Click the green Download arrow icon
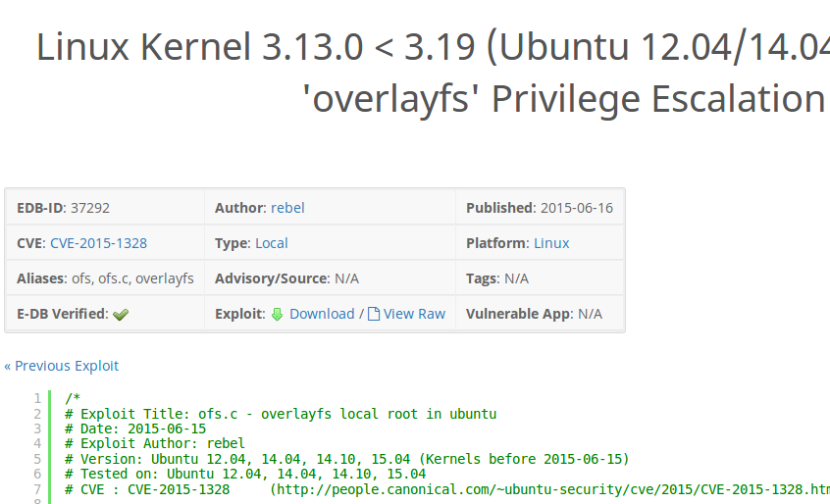Viewport: 830px width, 504px height. point(278,314)
